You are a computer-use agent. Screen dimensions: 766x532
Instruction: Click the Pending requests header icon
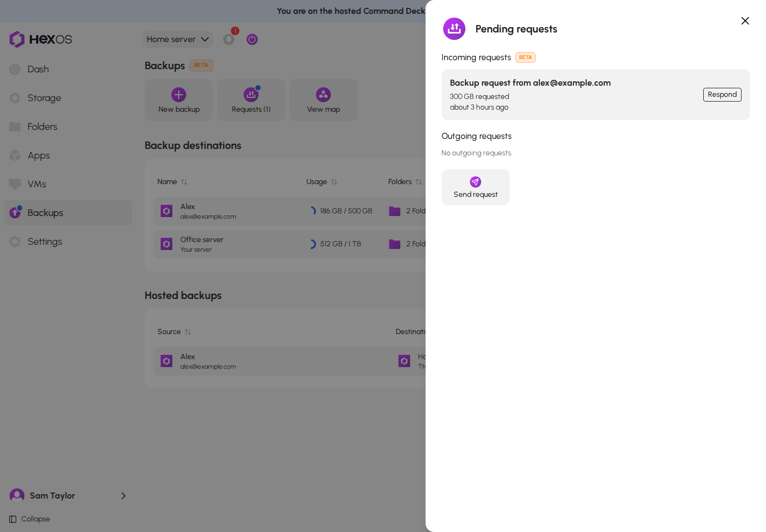(454, 29)
